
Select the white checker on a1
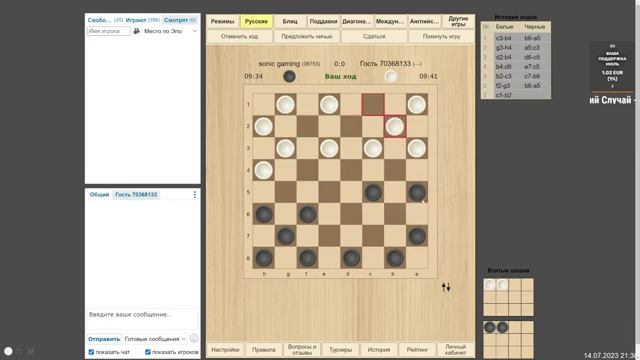coord(417,104)
